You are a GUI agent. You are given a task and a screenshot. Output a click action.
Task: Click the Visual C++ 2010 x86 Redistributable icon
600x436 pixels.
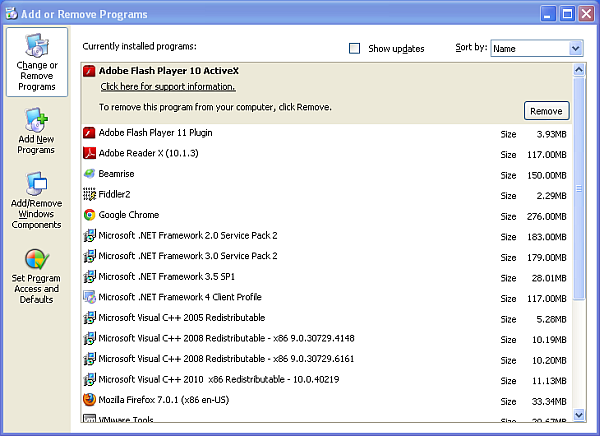pos(89,379)
